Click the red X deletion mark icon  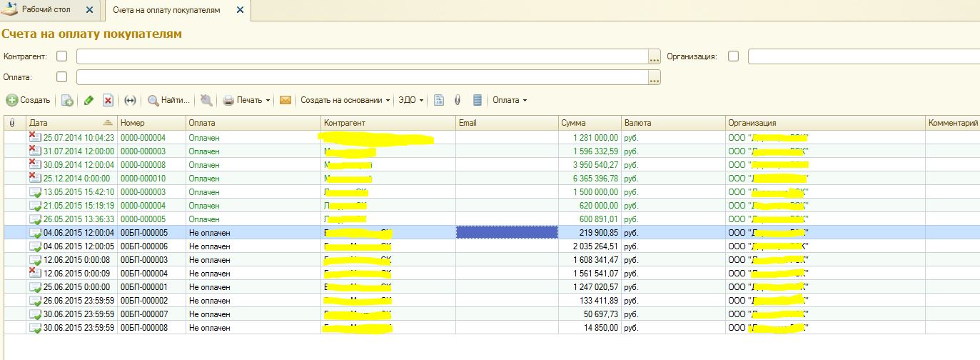pyautogui.click(x=108, y=101)
